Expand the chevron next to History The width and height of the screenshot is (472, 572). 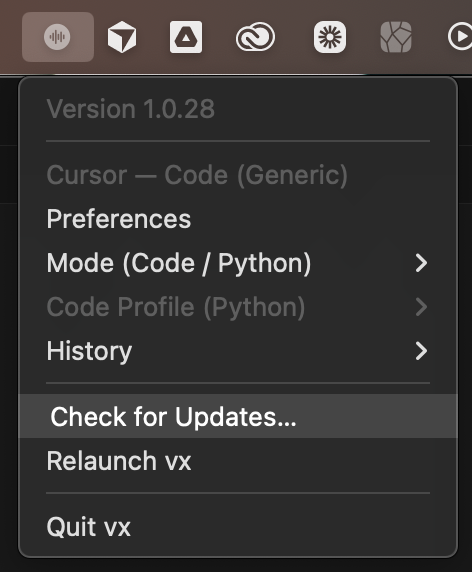[421, 351]
